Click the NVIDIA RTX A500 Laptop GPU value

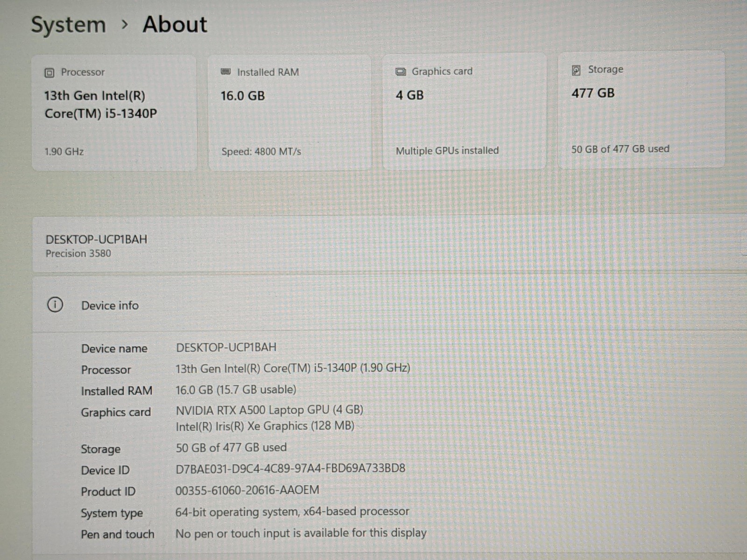269,410
